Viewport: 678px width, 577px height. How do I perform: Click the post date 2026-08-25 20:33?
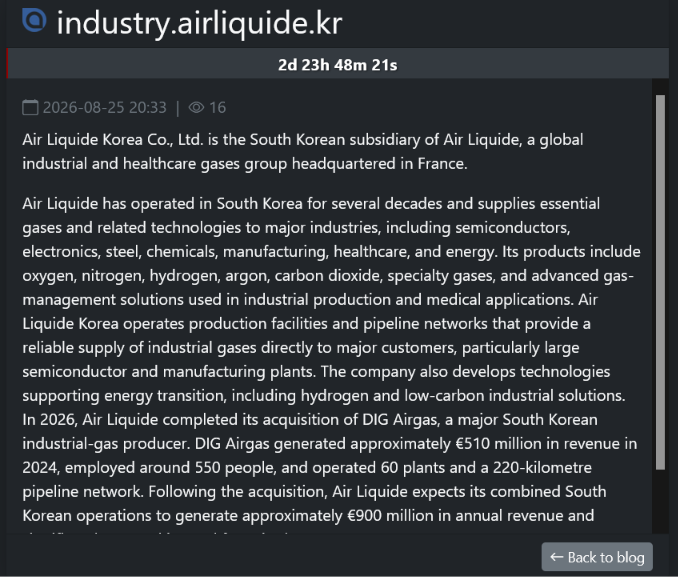tap(105, 107)
